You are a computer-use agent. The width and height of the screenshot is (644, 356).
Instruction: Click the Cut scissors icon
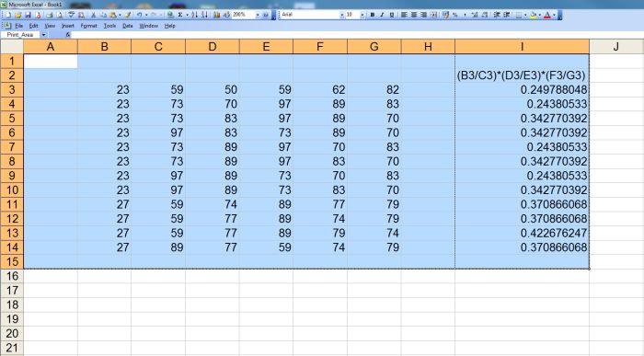point(93,15)
